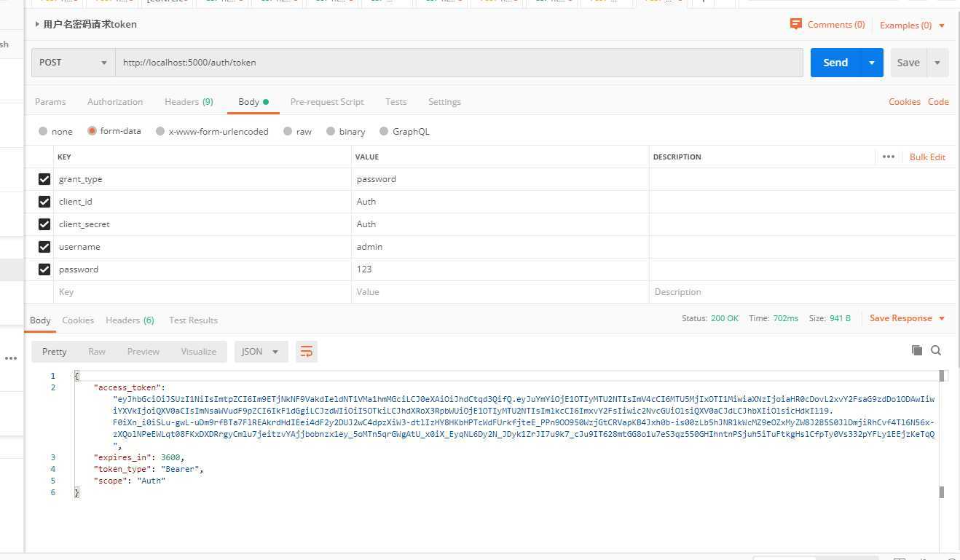The height and width of the screenshot is (560, 960).
Task: Click the Save button
Action: point(908,63)
